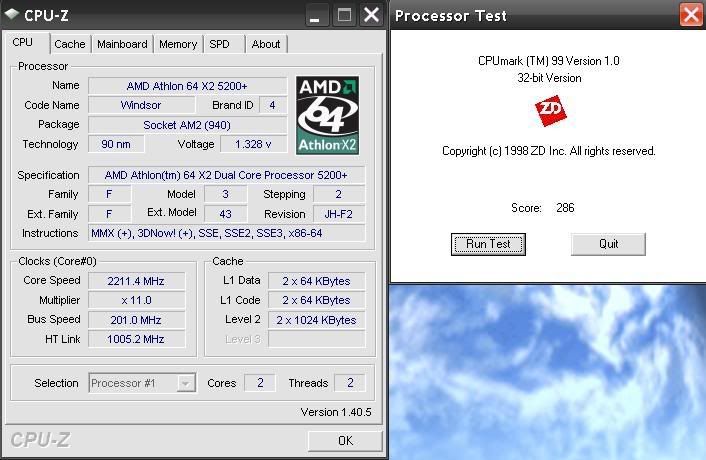
Task: Click OK in CPU-Z window
Action: 345,441
